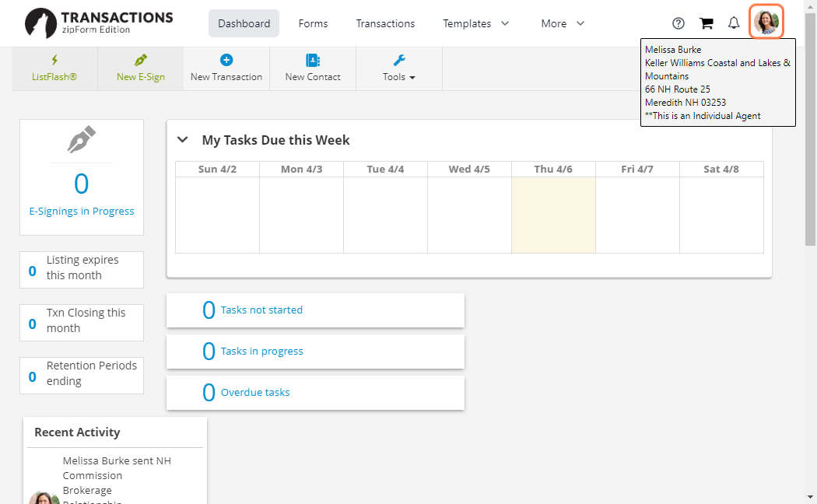
Task: Click the zero count beside Tasks not started
Action: (x=209, y=310)
